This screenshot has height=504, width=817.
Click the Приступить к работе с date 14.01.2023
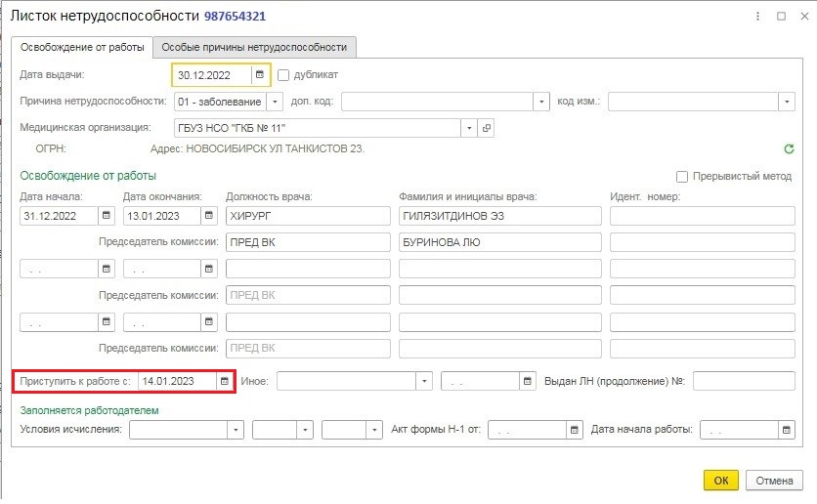tap(177, 381)
